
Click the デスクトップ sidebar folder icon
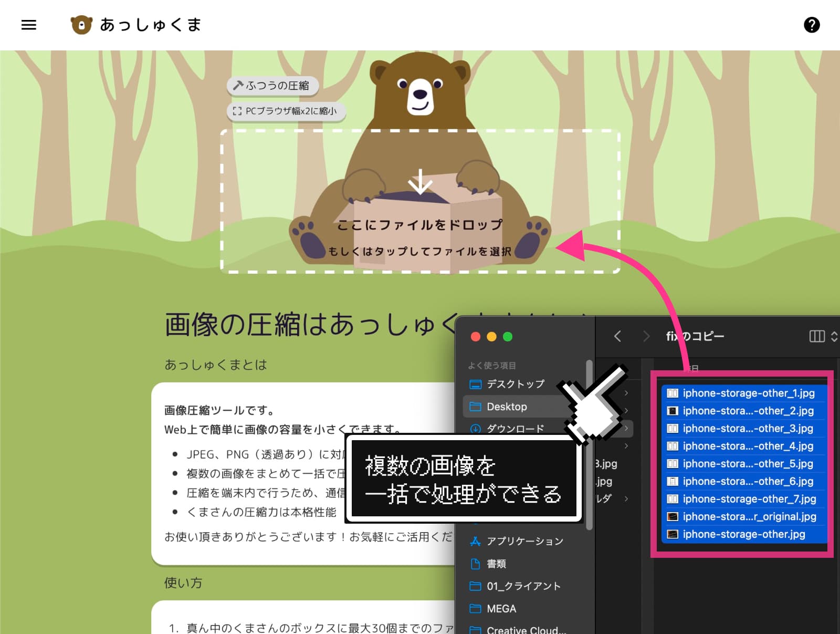click(475, 384)
